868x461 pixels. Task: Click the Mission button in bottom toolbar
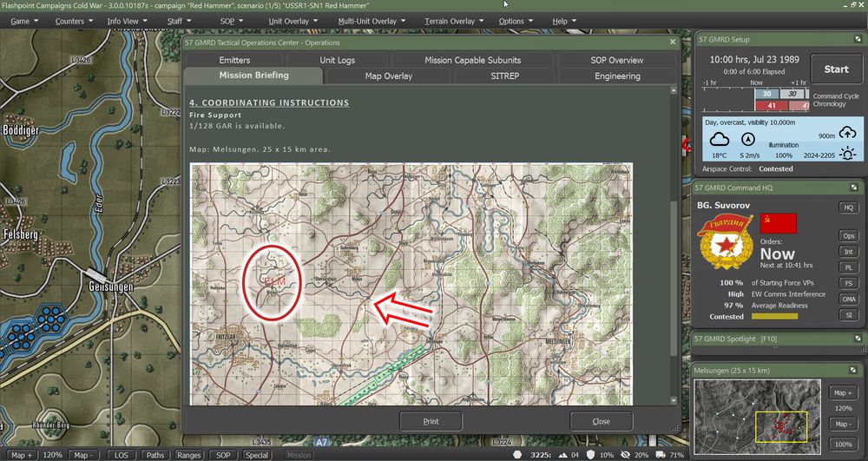[299, 455]
